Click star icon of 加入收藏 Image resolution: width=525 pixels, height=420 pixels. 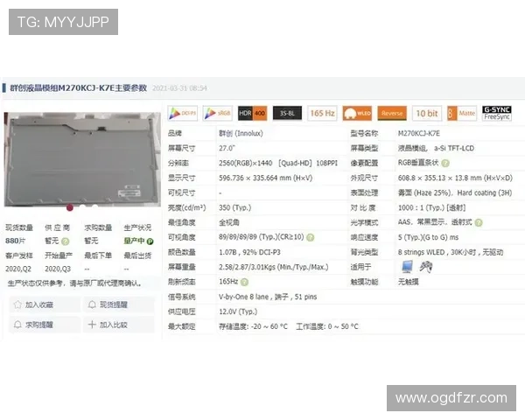17,304
